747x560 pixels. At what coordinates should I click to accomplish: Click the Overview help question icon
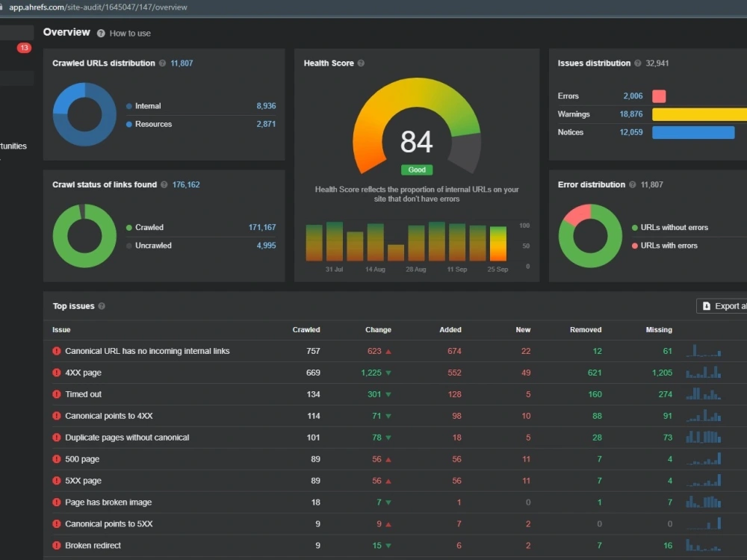(101, 34)
